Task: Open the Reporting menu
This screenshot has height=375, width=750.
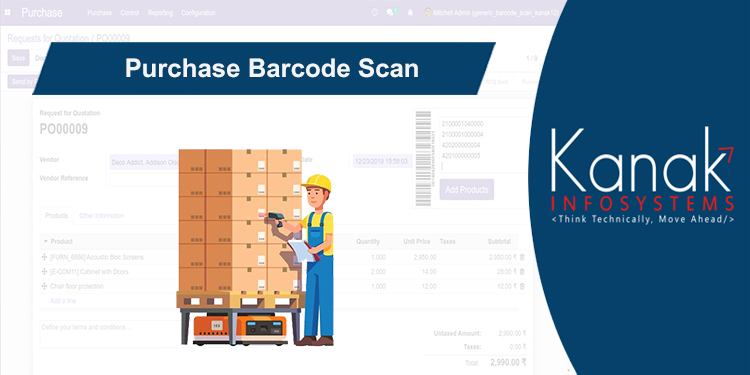Action: click(x=160, y=13)
